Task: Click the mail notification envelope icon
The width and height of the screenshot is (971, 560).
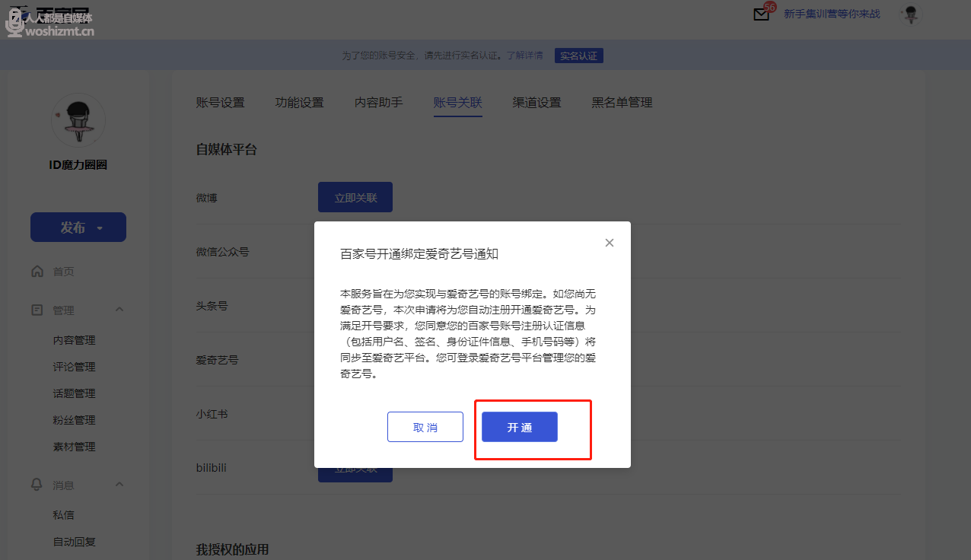Action: pos(761,14)
